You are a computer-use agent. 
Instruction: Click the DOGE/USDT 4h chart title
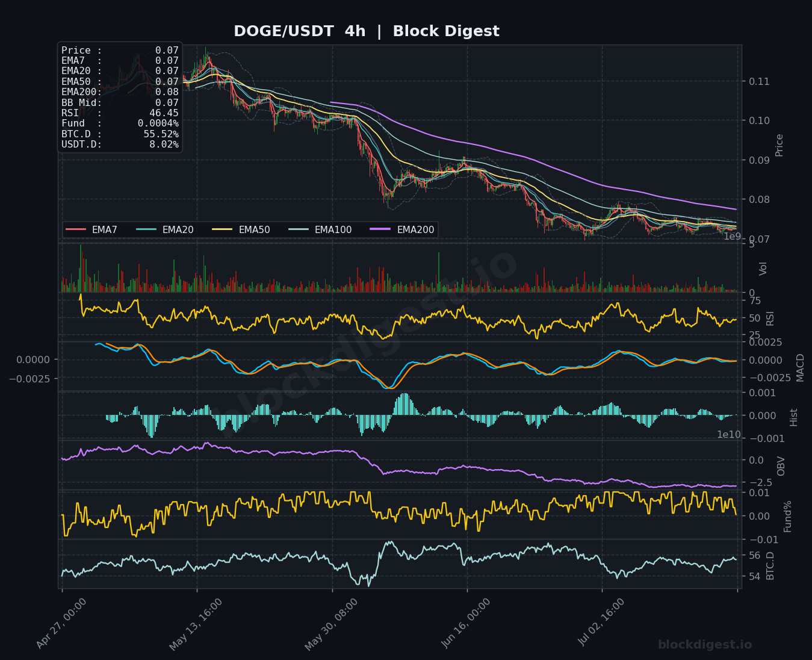[366, 31]
